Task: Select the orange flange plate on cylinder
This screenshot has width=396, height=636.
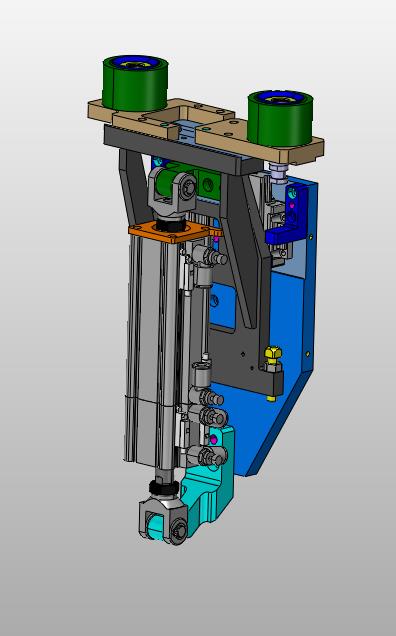Action: click(174, 233)
